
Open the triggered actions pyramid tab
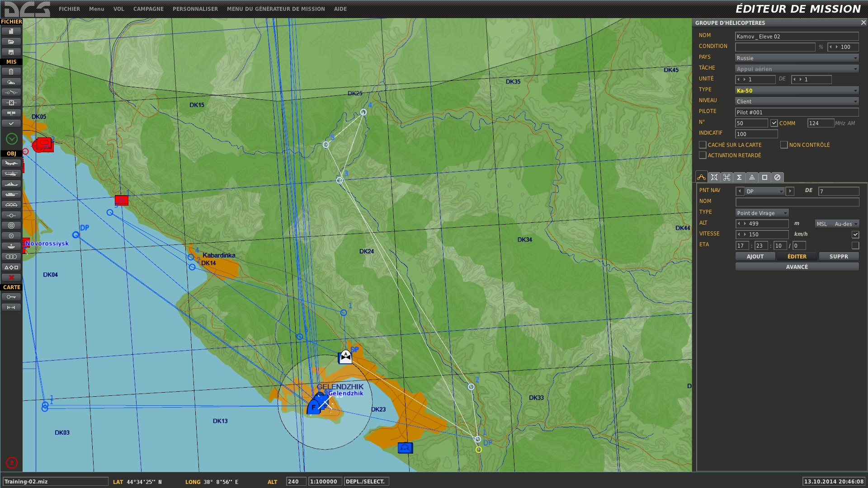752,177
